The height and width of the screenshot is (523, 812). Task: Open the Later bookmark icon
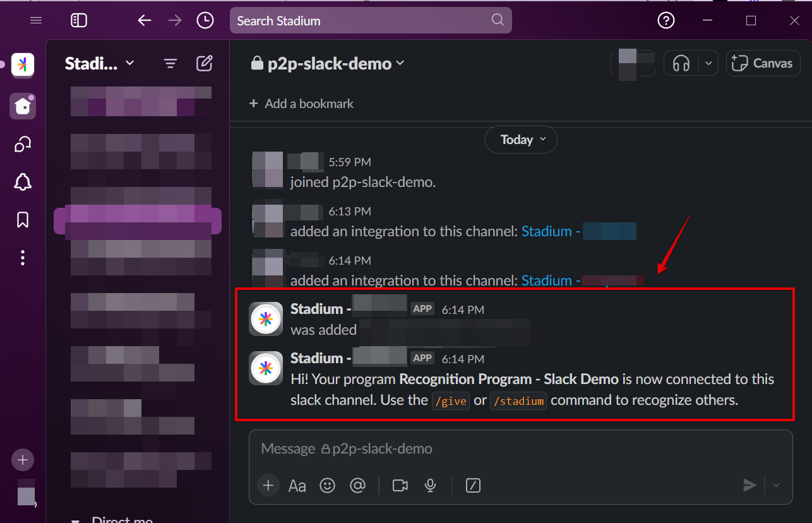pos(23,220)
